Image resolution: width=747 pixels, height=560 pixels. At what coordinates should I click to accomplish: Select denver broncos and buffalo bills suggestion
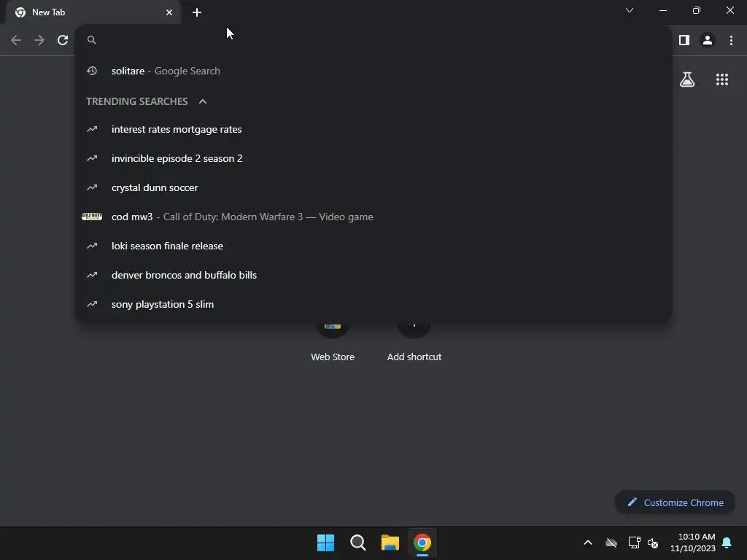click(373, 275)
